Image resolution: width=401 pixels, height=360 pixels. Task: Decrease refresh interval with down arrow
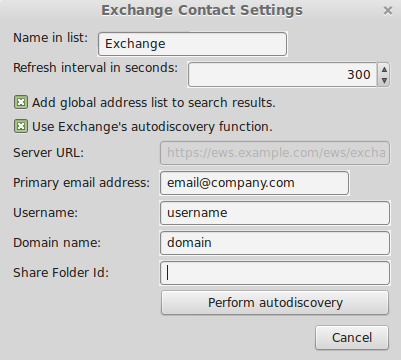click(384, 80)
